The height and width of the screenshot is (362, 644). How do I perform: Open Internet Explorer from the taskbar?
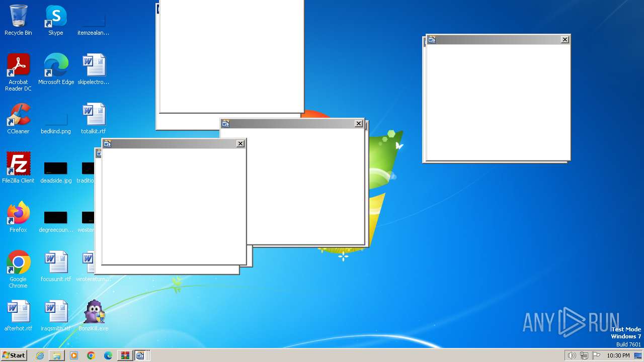40,355
